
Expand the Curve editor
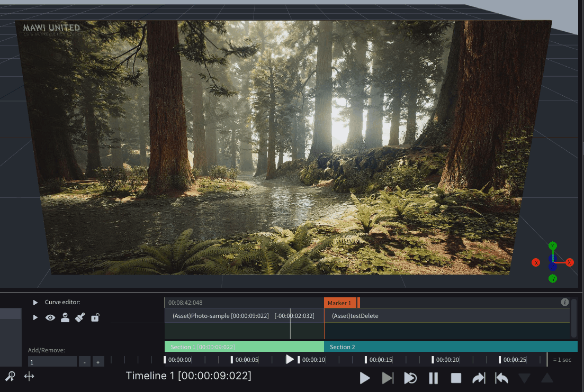(x=35, y=302)
